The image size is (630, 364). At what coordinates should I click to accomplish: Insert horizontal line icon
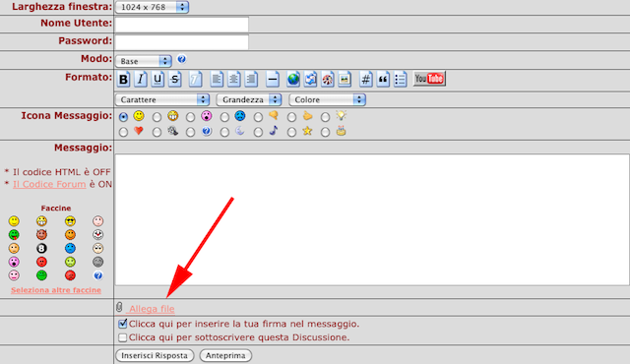pos(273,79)
